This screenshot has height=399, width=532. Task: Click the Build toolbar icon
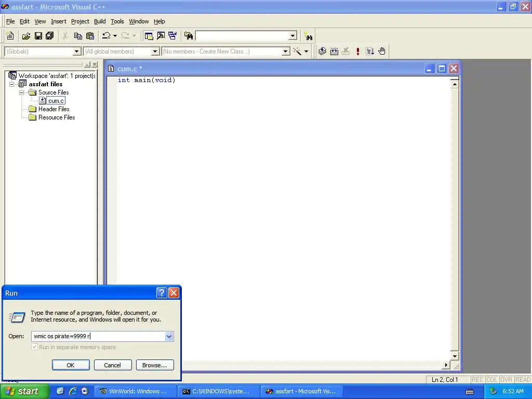(x=334, y=51)
